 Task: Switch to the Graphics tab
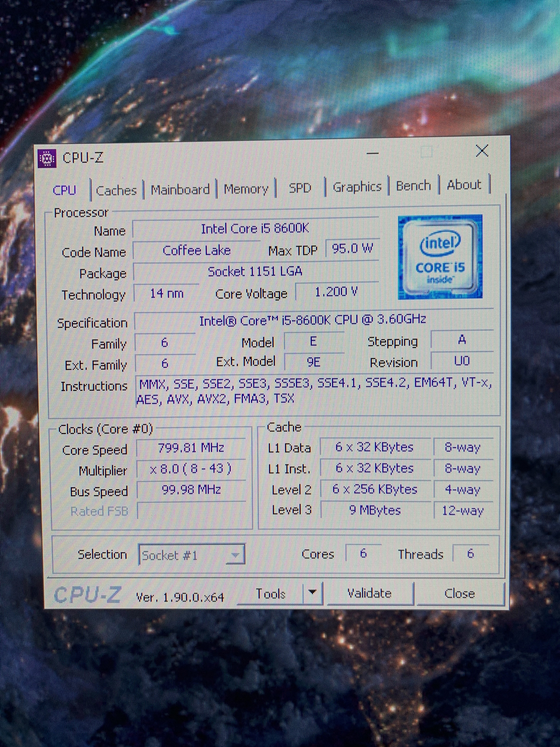357,187
